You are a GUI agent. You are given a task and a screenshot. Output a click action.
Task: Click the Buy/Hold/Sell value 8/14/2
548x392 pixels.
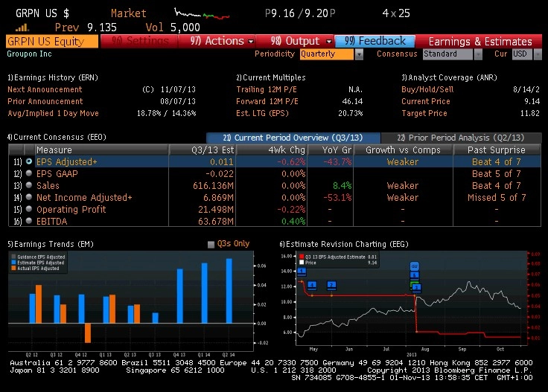tap(526, 89)
